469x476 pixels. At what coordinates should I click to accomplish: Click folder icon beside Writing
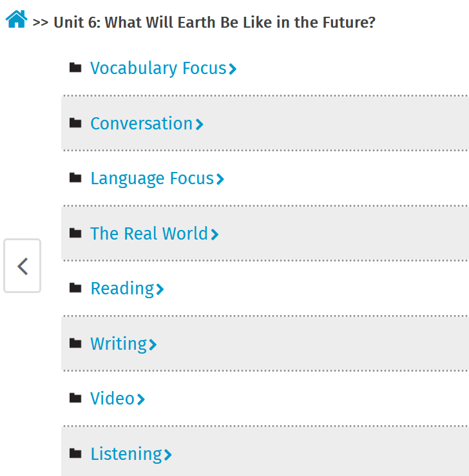point(75,343)
